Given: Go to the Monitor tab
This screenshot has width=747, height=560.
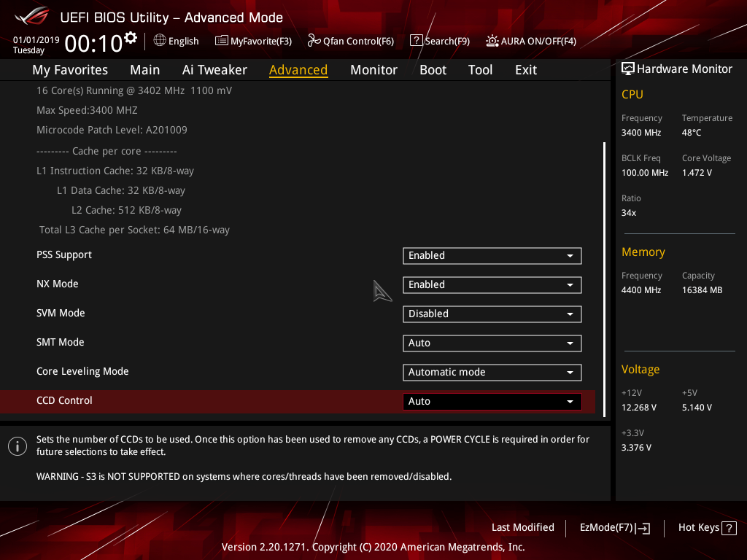Looking at the screenshot, I should coord(373,70).
